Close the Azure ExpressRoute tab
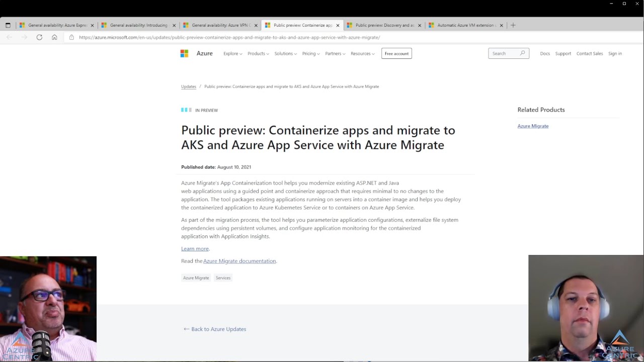Screen dimensions: 644x362 (x=92, y=25)
